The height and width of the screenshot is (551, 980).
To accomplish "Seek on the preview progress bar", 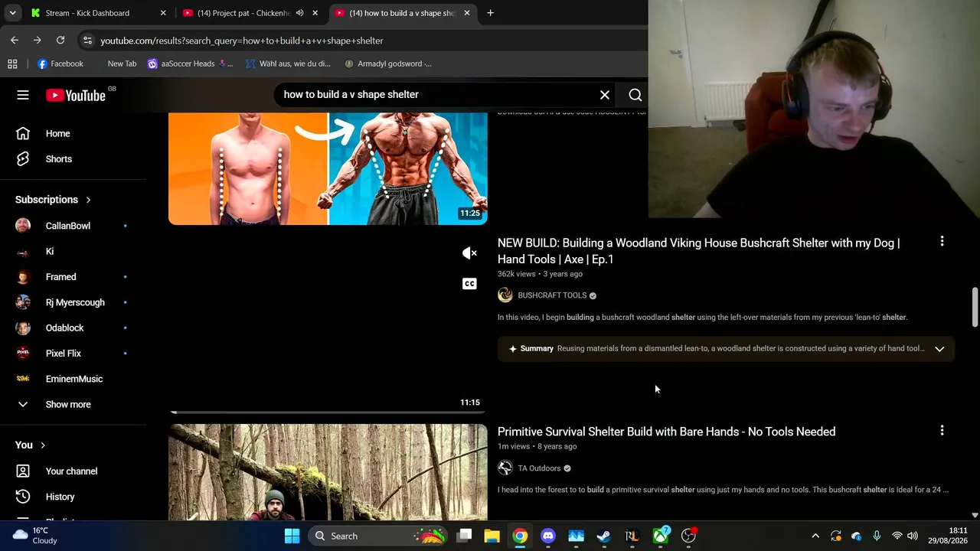I will pyautogui.click(x=328, y=412).
